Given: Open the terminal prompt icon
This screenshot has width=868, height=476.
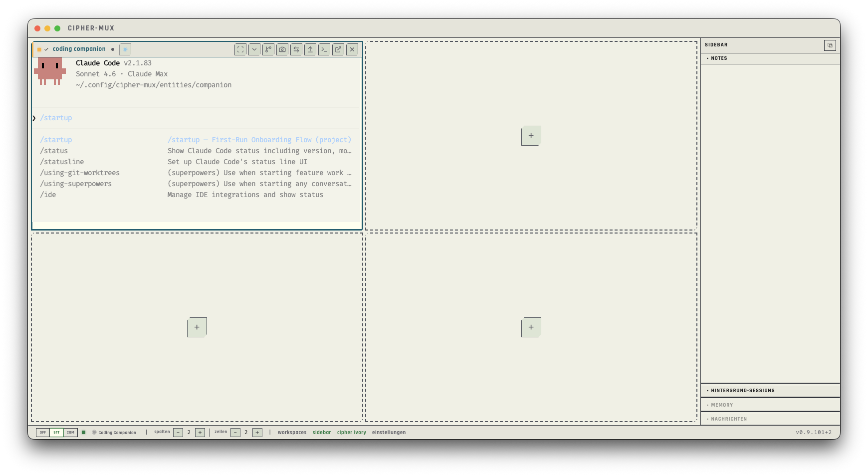Looking at the screenshot, I should [x=324, y=49].
